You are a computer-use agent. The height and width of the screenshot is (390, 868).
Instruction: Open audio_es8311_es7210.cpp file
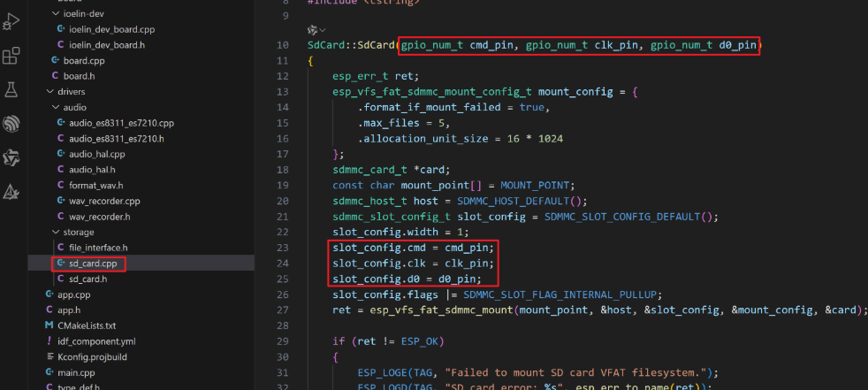point(121,123)
